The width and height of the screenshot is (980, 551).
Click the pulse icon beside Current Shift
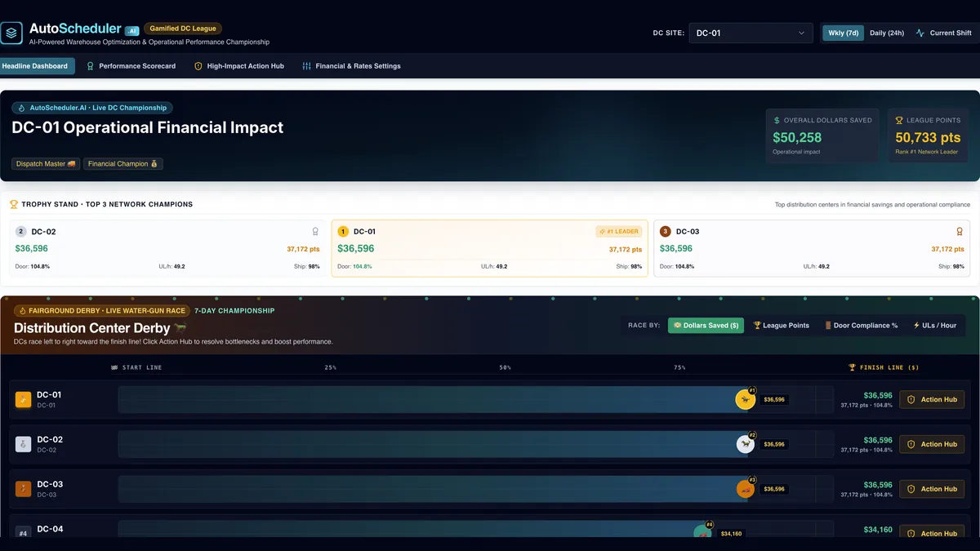click(x=921, y=33)
